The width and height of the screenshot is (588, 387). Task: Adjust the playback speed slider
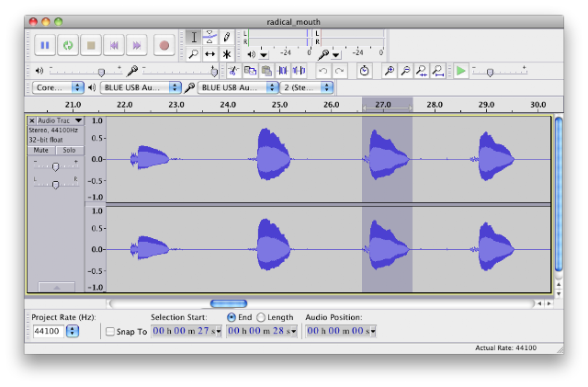(x=490, y=72)
